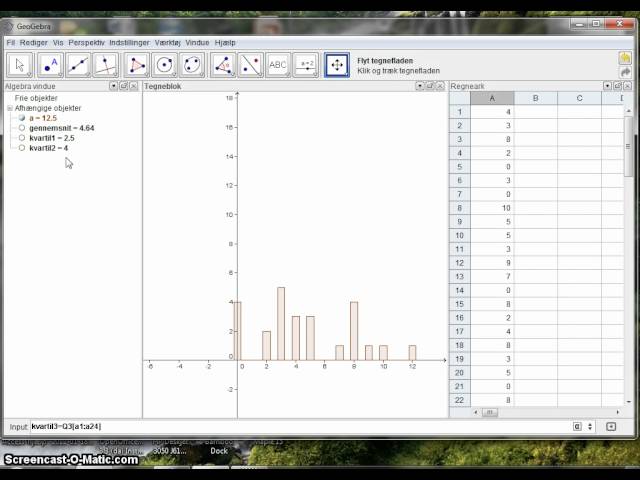640x480 pixels.
Task: Open the Fil menu
Action: 11,42
